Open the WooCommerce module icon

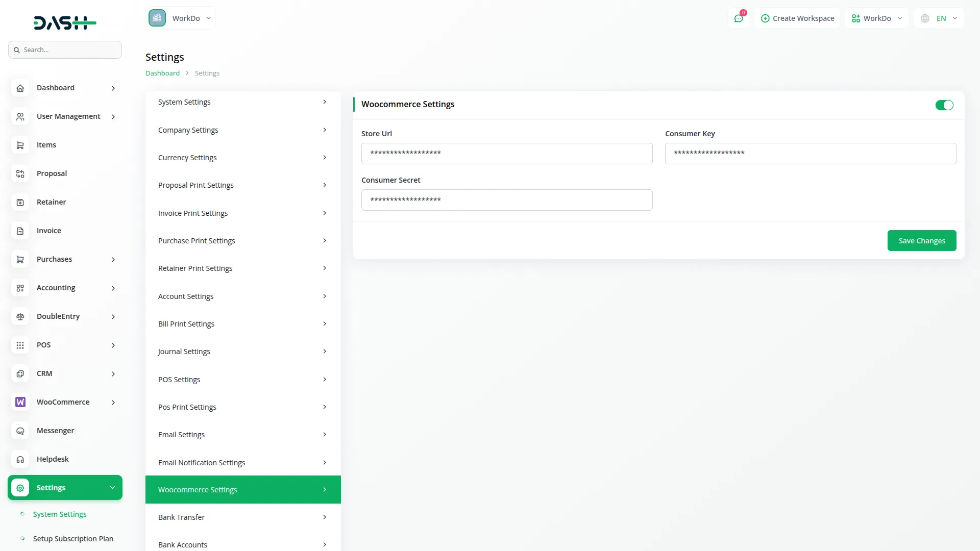click(20, 402)
